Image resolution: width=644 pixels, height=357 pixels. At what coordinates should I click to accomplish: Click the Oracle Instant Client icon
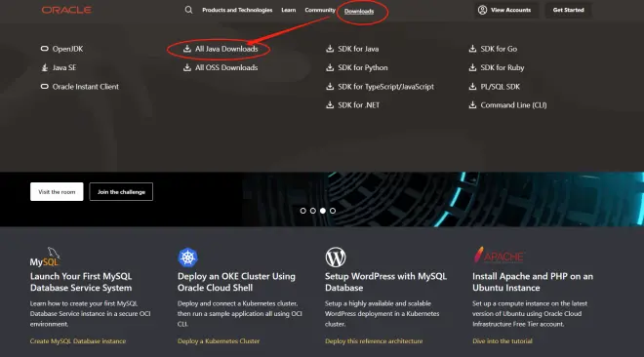click(44, 87)
